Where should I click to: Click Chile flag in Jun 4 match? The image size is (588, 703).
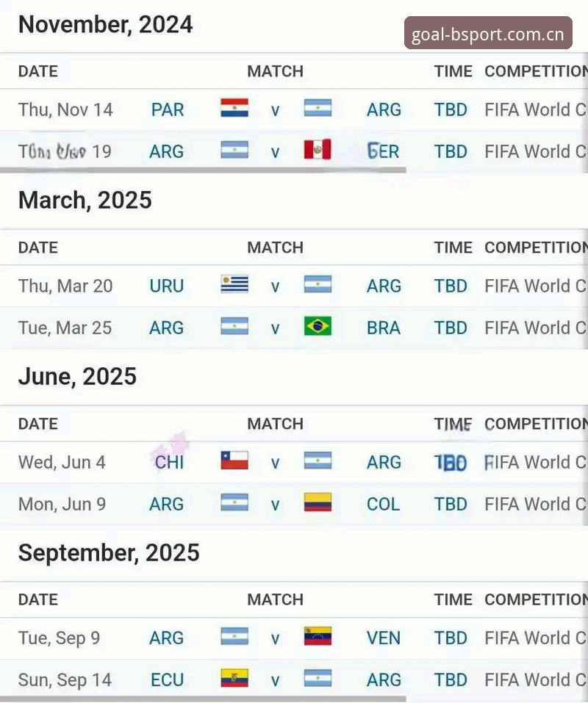[234, 461]
